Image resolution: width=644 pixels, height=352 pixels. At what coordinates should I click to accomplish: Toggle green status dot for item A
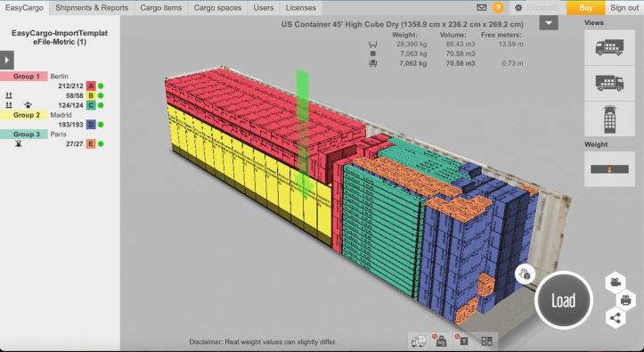coord(101,86)
